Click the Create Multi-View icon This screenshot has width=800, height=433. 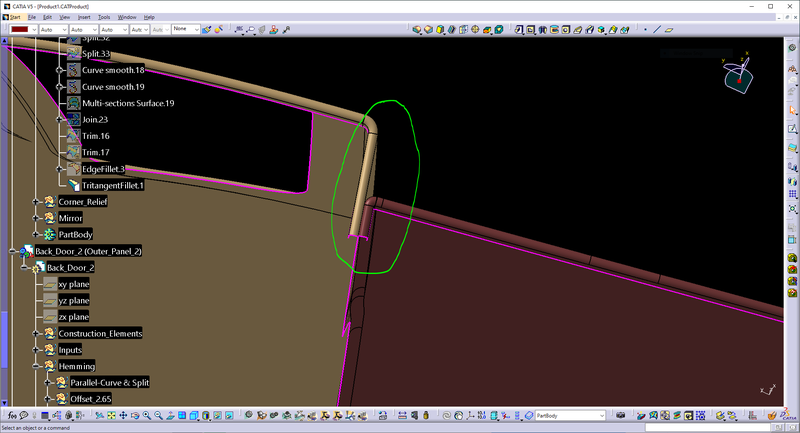(x=182, y=416)
